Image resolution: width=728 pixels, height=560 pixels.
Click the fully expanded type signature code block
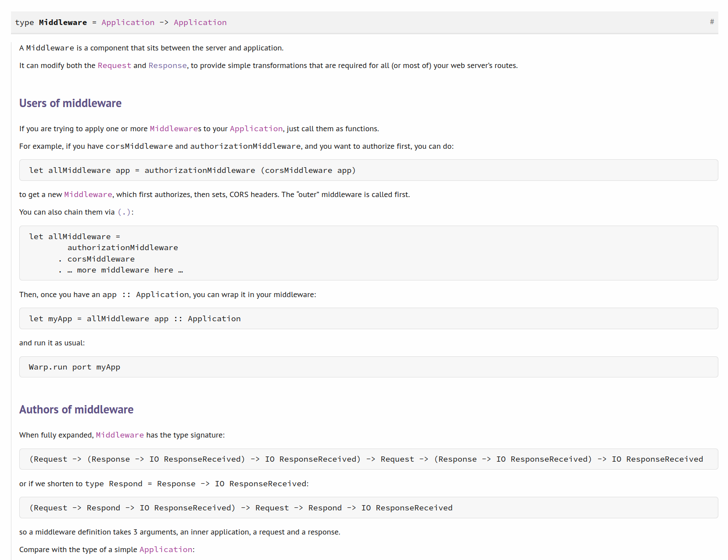pos(369,459)
